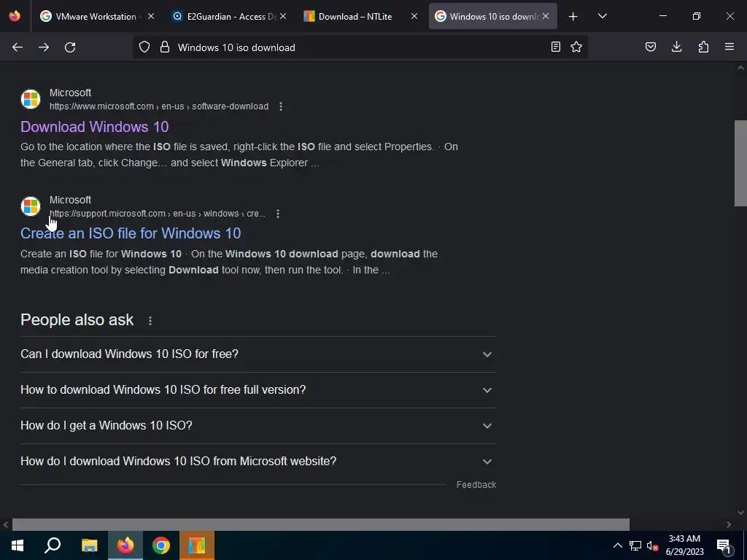Reload the current page

click(x=70, y=47)
